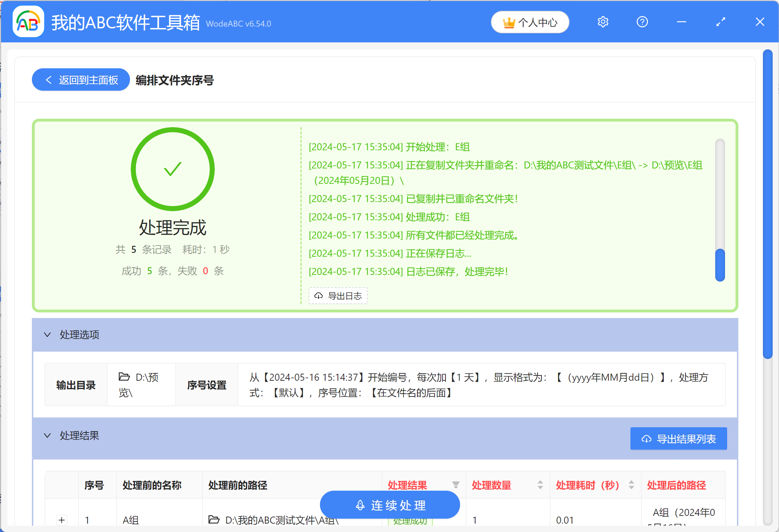Click the crown icon in 个人中心
The height and width of the screenshot is (532, 779).
tap(510, 22)
